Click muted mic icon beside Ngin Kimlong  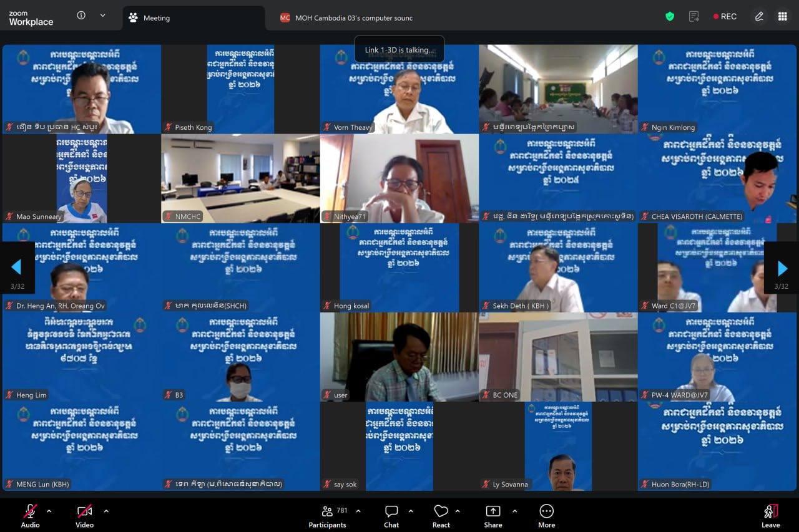(x=645, y=127)
